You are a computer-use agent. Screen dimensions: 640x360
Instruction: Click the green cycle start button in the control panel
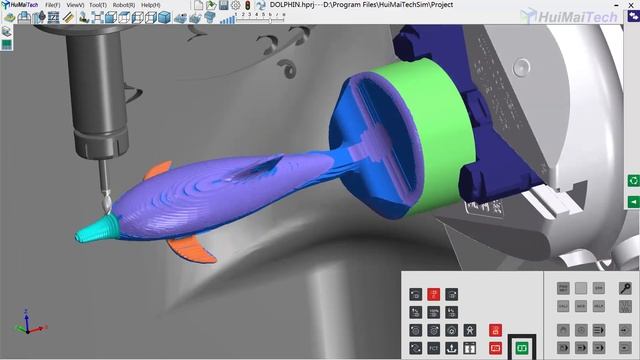[x=522, y=348]
